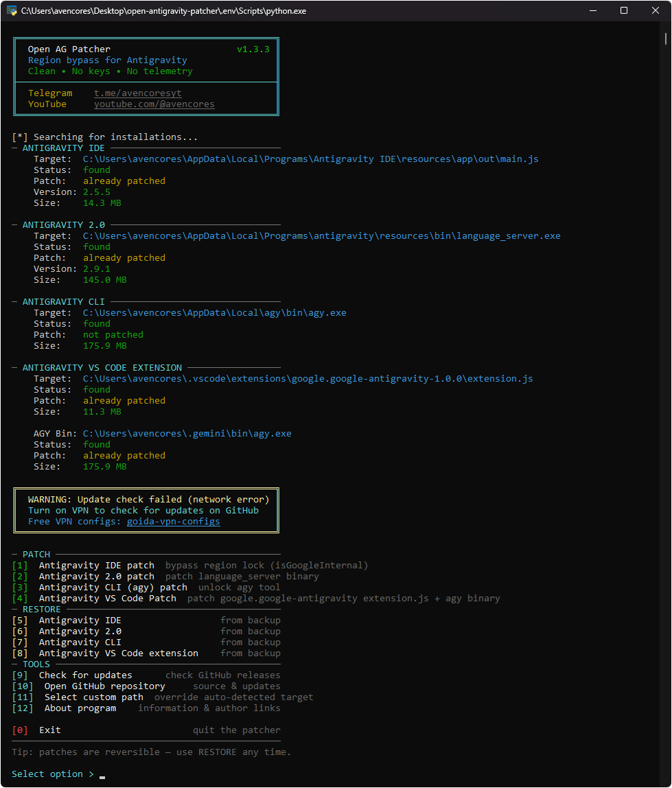Click the python.exe window title icon
The width and height of the screenshot is (672, 788).
pyautogui.click(x=12, y=10)
